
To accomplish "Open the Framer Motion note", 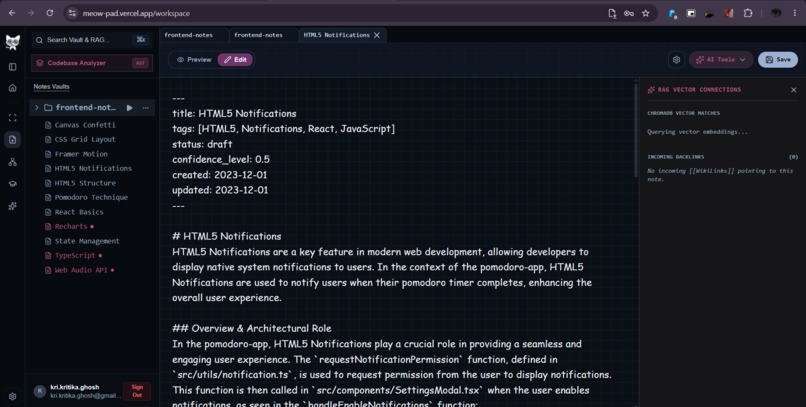I will (81, 154).
